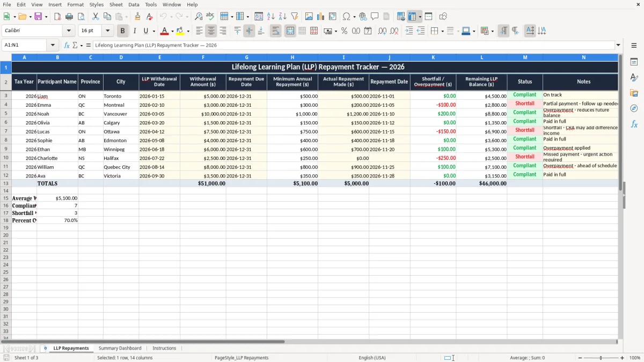Click PageStyle_LLP Repayments in status bar
The height and width of the screenshot is (362, 644).
[x=241, y=358]
